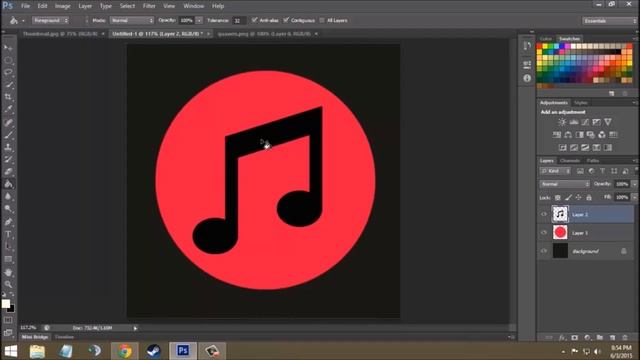Screen dimensions: 640x360
Task: Select the History Brush tool
Action: [8, 159]
